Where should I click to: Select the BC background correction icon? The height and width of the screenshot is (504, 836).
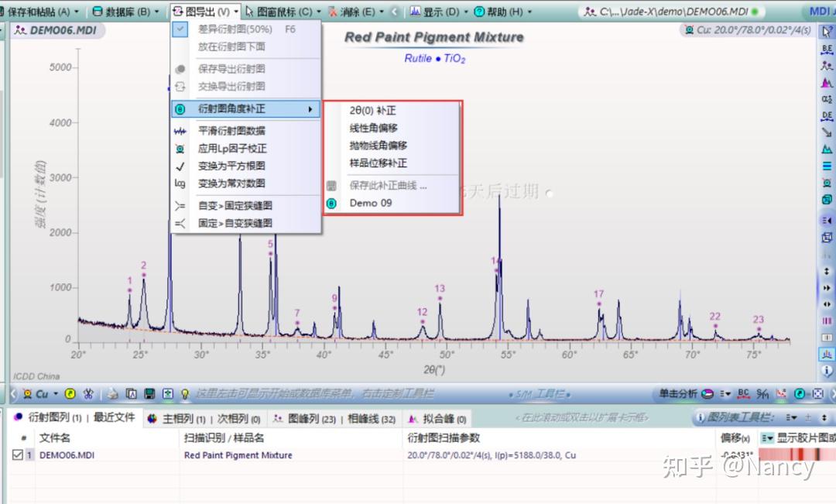click(x=743, y=394)
